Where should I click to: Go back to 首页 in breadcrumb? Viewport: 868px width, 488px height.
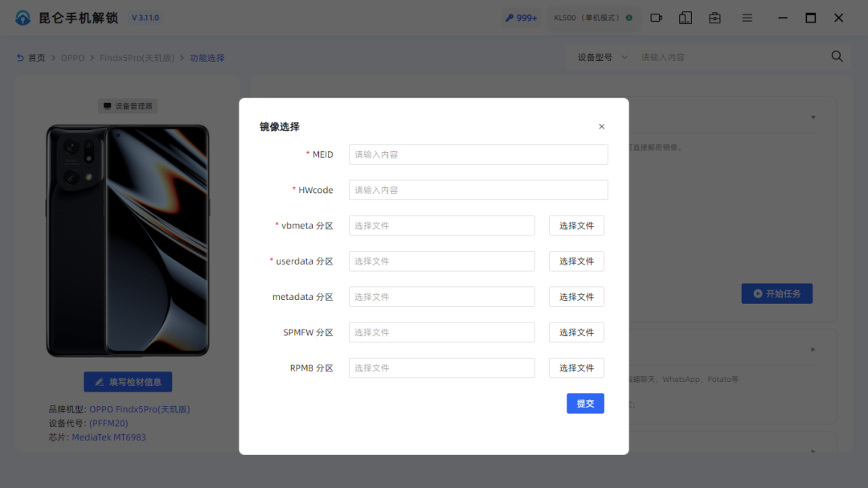pos(31,58)
